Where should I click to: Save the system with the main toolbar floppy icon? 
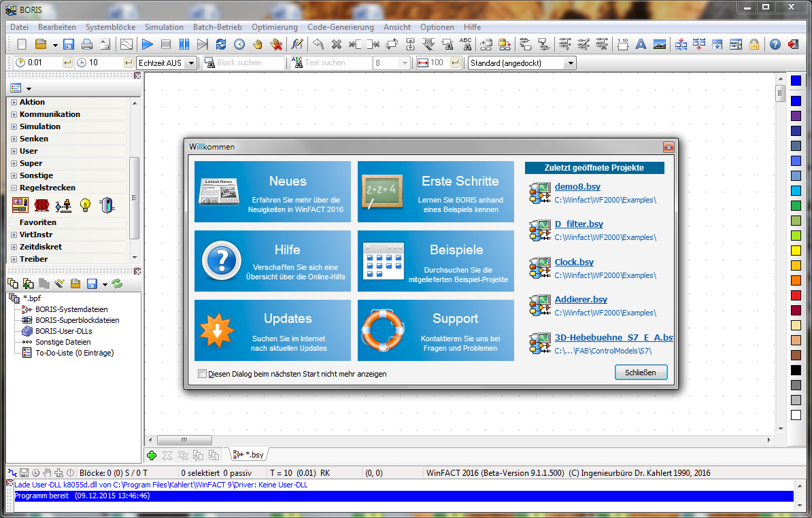[x=69, y=44]
